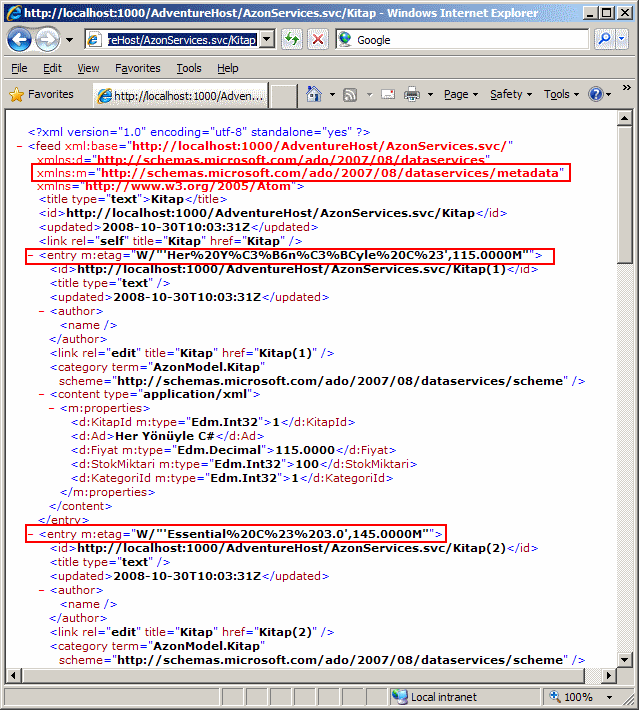Collapse the first entry's author node
The height and width of the screenshot is (710, 639).
tap(42, 311)
